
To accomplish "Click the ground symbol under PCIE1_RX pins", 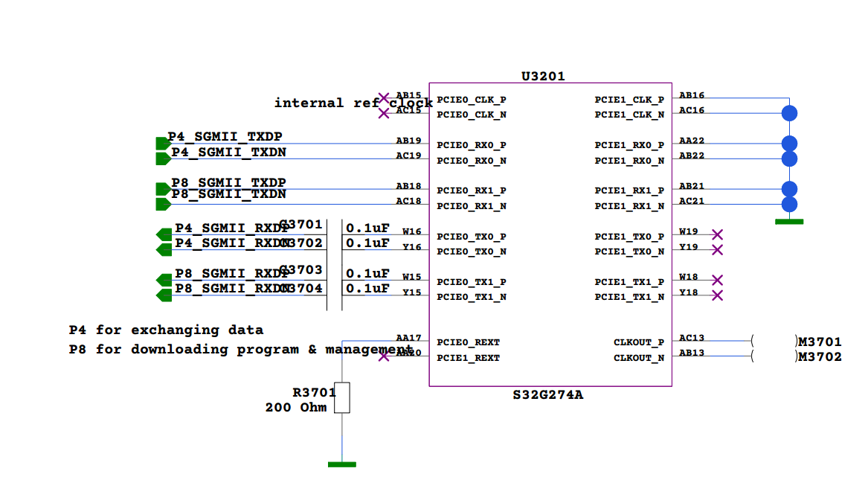I will point(789,219).
